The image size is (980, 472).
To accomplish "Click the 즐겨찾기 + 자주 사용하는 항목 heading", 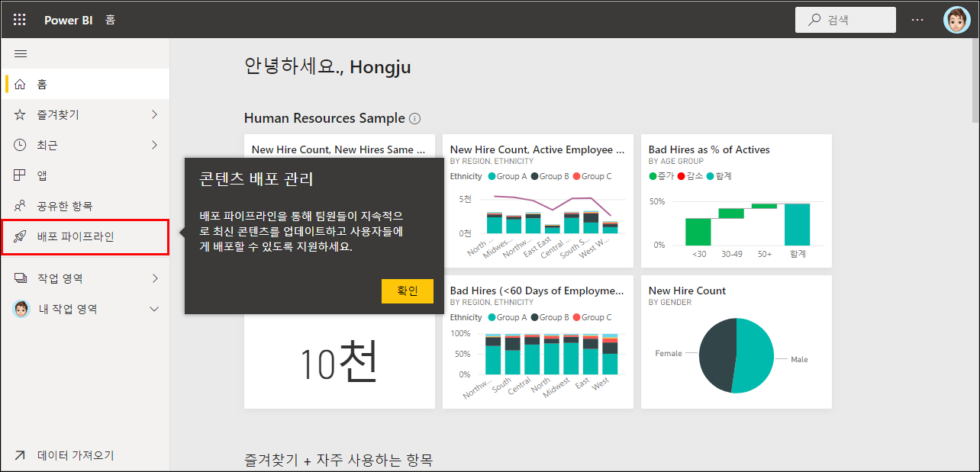I will coord(338,460).
